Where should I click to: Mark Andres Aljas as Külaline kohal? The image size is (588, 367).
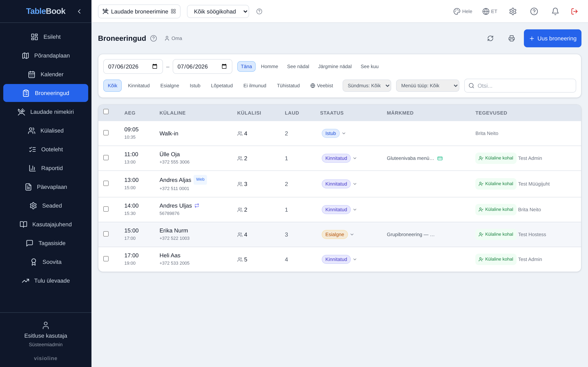click(496, 184)
